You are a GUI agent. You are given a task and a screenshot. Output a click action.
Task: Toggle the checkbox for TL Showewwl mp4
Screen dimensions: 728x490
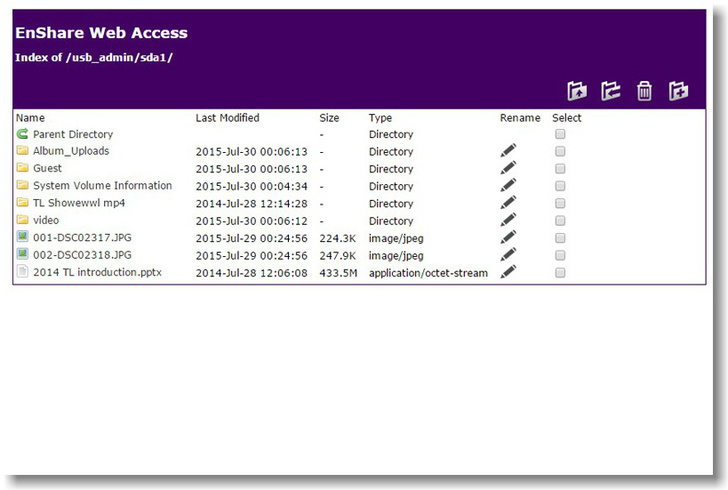560,203
